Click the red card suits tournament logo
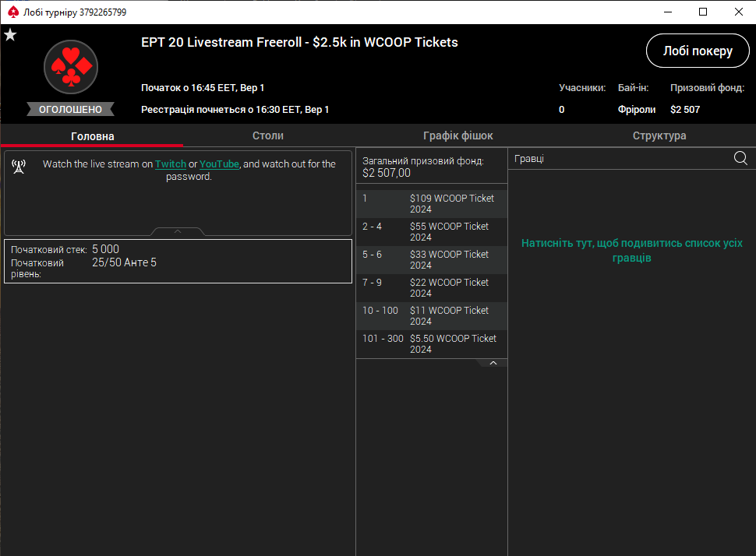 71,67
